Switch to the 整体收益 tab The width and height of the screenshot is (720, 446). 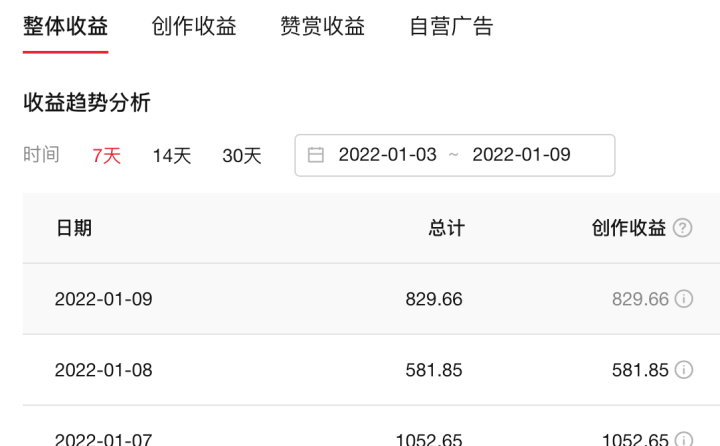pyautogui.click(x=65, y=27)
